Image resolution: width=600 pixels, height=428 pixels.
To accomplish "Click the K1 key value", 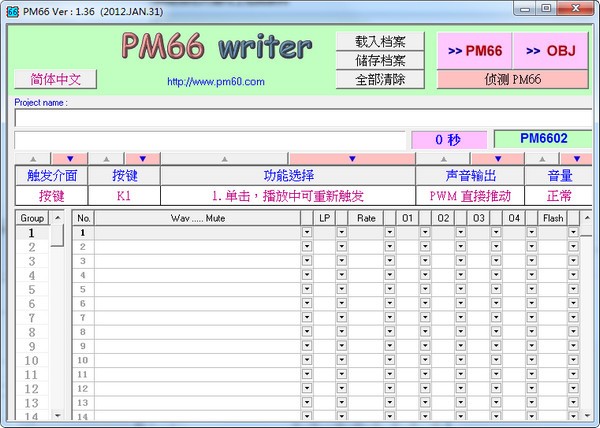I will point(124,196).
